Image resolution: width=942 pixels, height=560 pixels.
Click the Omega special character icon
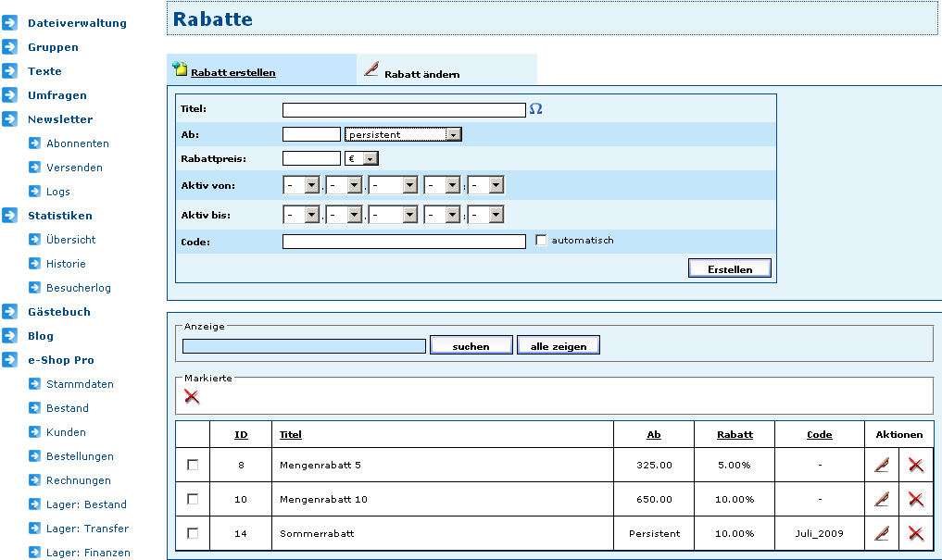click(x=535, y=109)
